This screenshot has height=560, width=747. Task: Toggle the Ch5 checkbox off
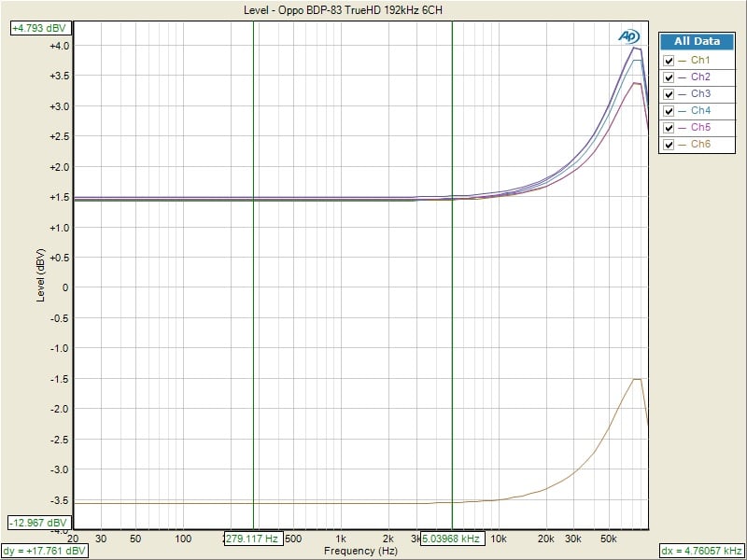[x=669, y=128]
